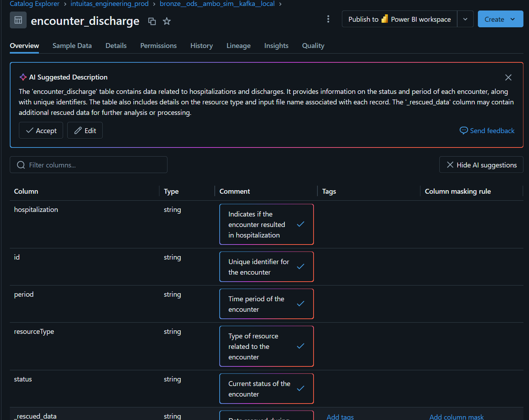The image size is (529, 420).
Task: Accept the period column comment checkmark
Action: tap(300, 304)
